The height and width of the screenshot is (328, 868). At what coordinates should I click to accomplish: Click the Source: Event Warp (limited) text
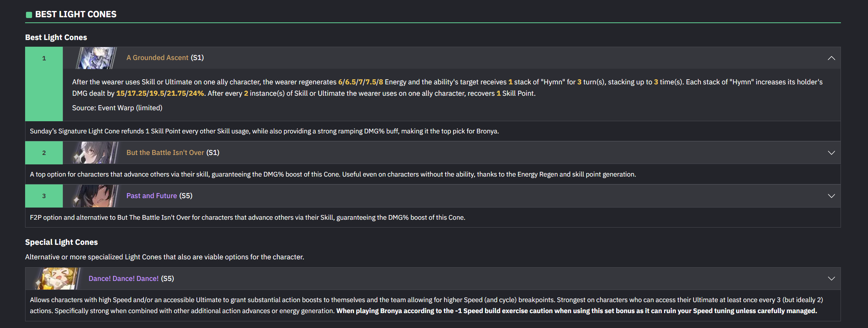(x=117, y=108)
